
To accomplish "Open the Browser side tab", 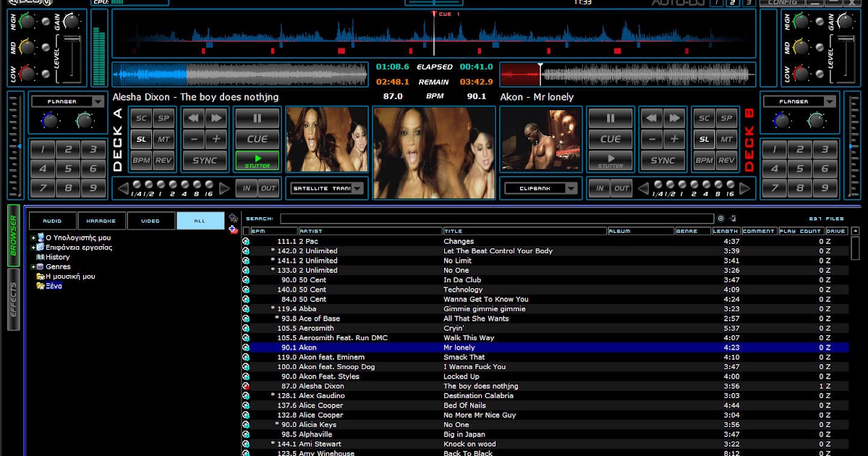I will (x=13, y=235).
